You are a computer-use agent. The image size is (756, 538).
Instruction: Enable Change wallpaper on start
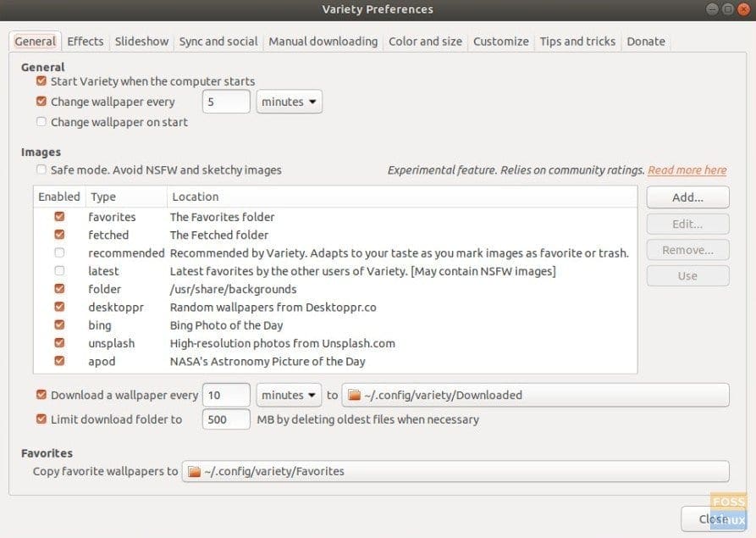[x=41, y=122]
